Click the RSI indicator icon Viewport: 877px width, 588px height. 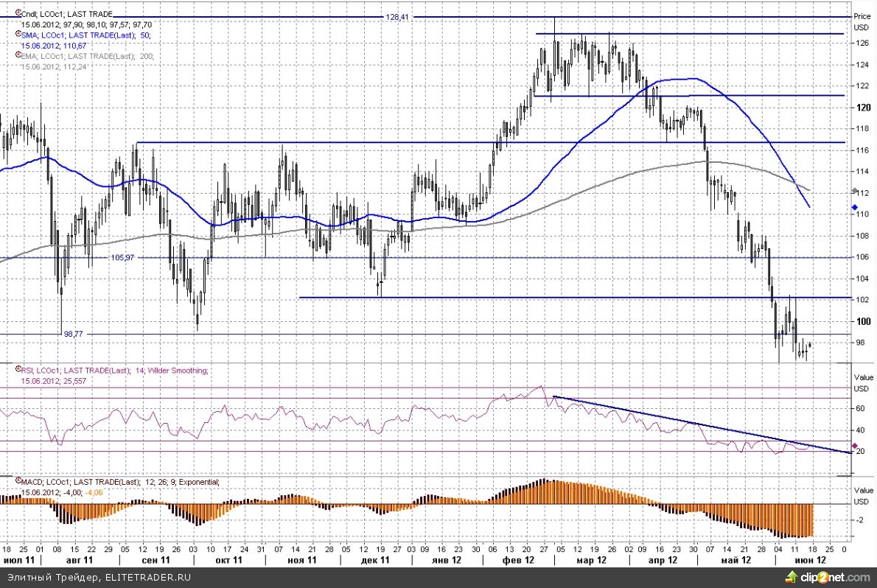coord(17,371)
